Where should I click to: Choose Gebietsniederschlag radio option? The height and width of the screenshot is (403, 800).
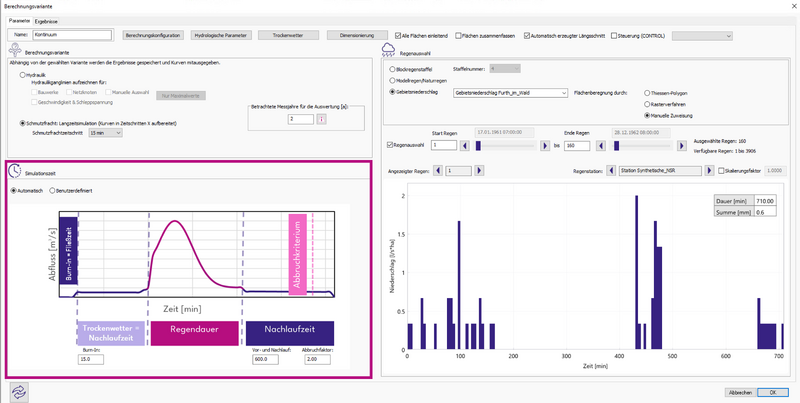click(x=392, y=92)
